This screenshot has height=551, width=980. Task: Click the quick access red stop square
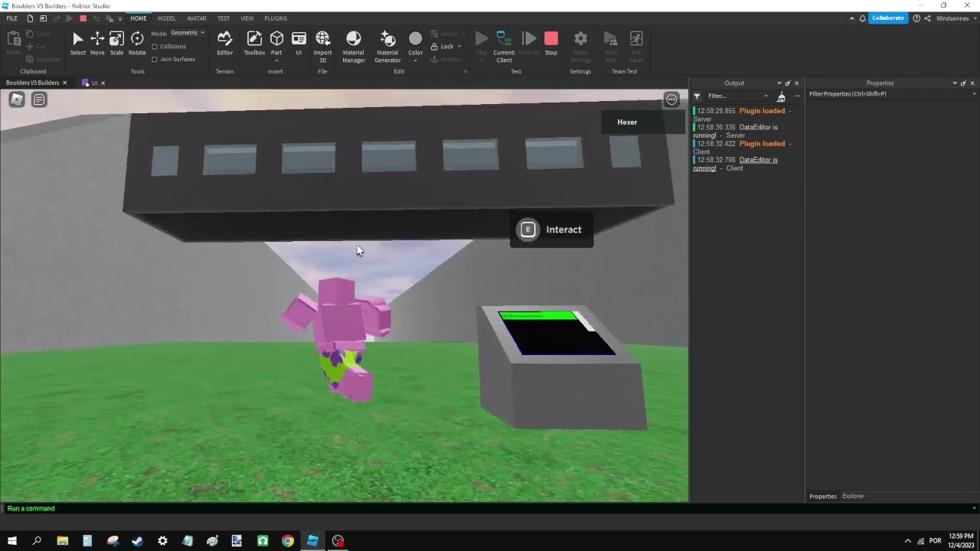coord(83,18)
